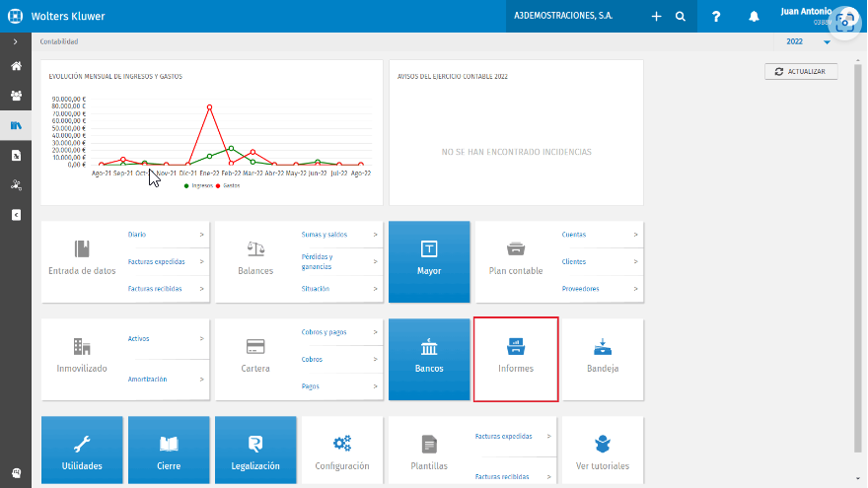
Task: Open the Legalización tile
Action: tap(255, 451)
